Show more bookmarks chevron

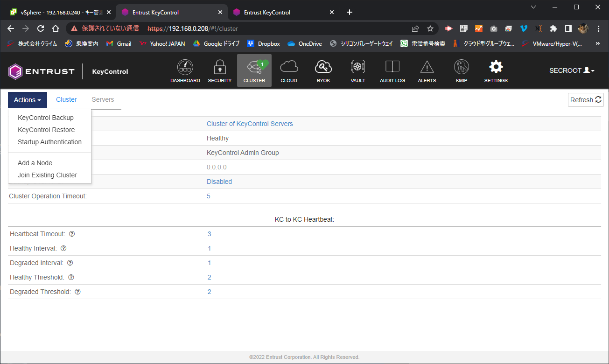tap(598, 43)
